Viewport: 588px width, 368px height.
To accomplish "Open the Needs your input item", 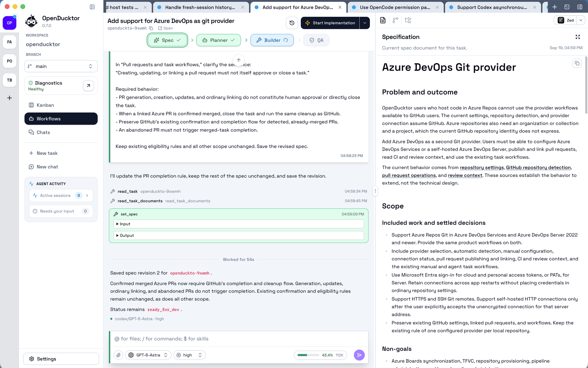I will (x=61, y=211).
